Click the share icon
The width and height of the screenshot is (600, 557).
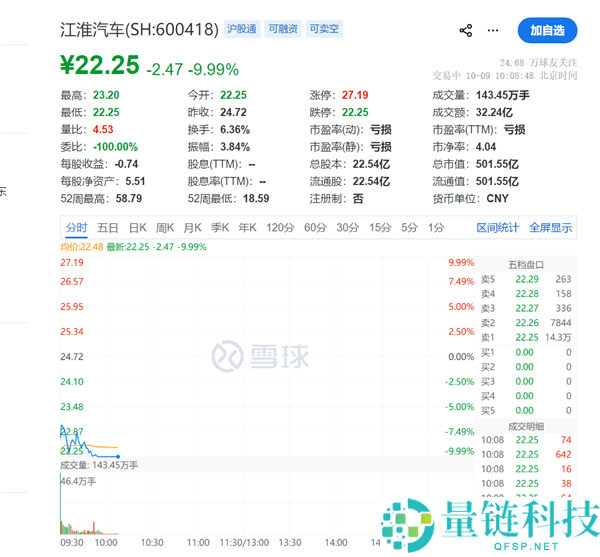466,31
